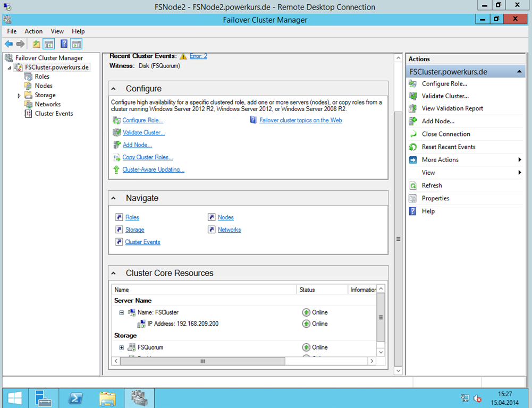Click the Up one level folder toolbar icon
532x408 pixels.
tap(36, 44)
